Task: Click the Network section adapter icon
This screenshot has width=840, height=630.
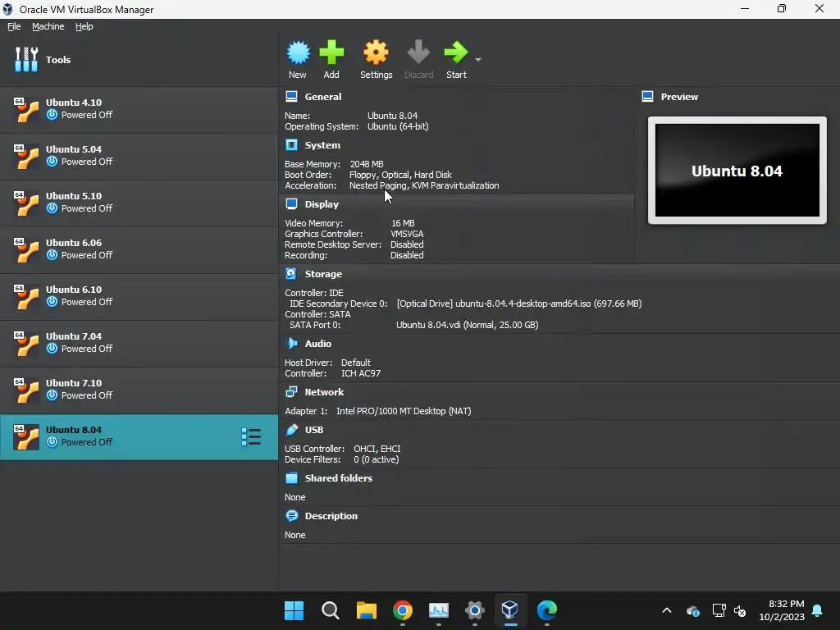Action: [291, 391]
